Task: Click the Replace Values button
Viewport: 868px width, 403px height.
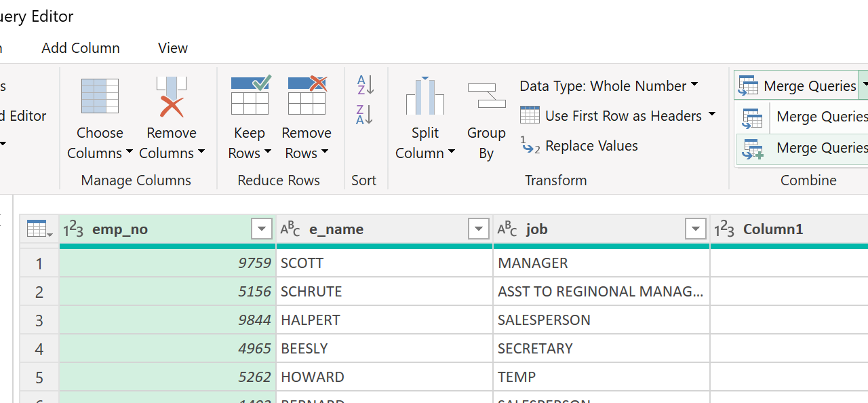Action: pos(580,146)
